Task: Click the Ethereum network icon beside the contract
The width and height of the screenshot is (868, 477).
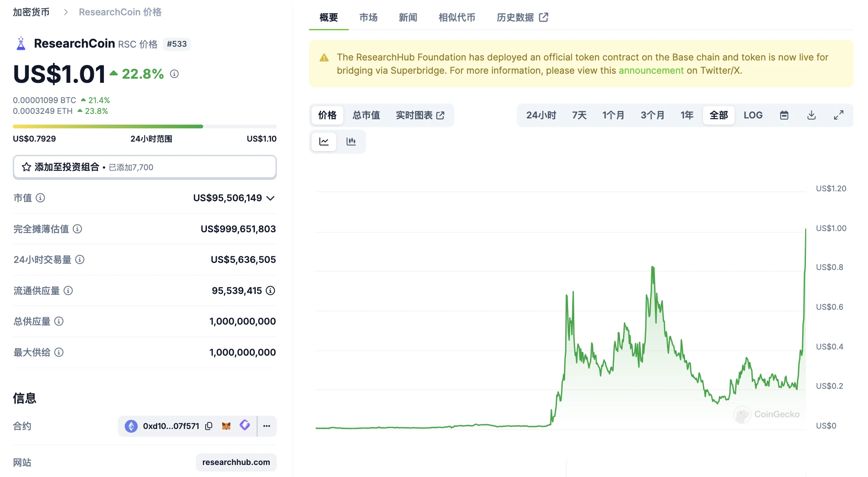Action: click(131, 426)
